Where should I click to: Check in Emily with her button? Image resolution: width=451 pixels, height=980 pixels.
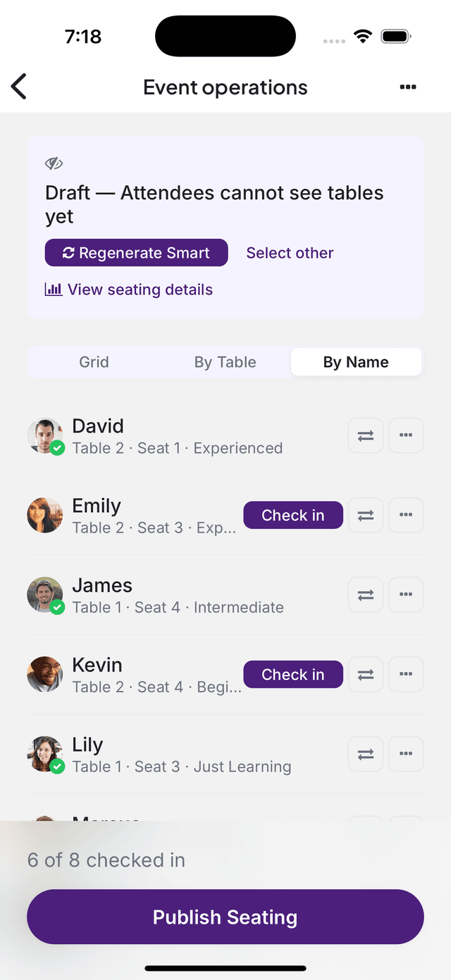click(292, 515)
